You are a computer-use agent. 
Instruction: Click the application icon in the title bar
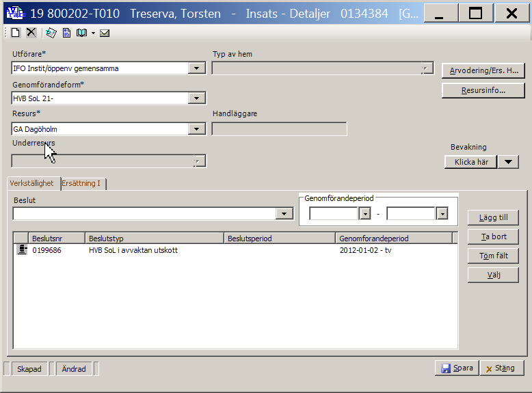click(x=15, y=13)
